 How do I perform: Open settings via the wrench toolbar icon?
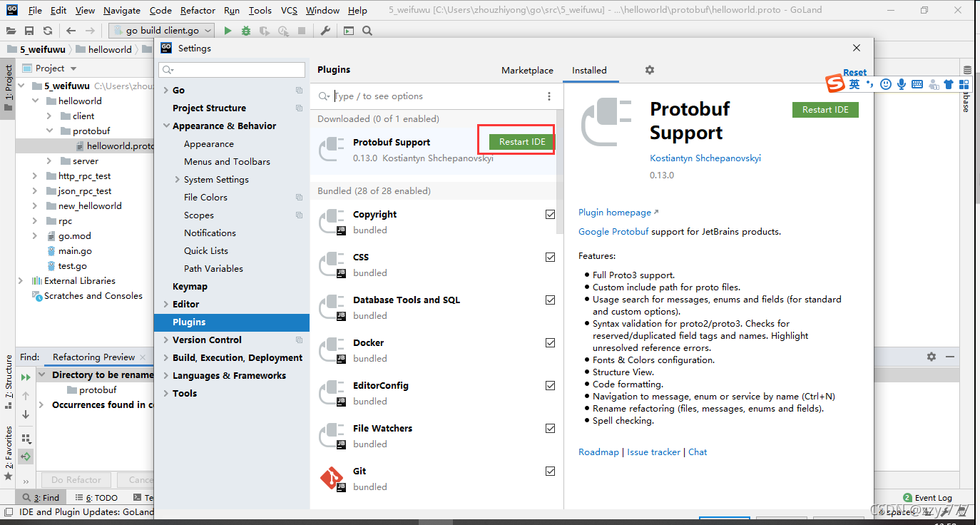(x=325, y=31)
